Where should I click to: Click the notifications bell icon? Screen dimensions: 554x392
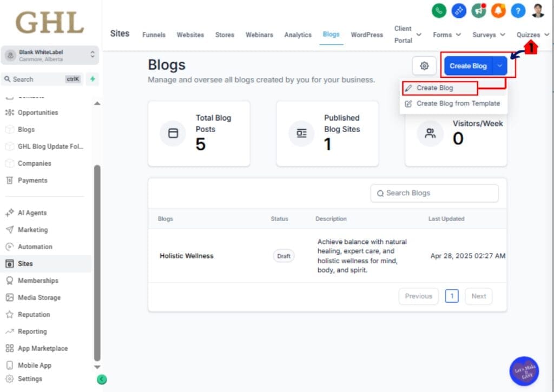pyautogui.click(x=498, y=10)
